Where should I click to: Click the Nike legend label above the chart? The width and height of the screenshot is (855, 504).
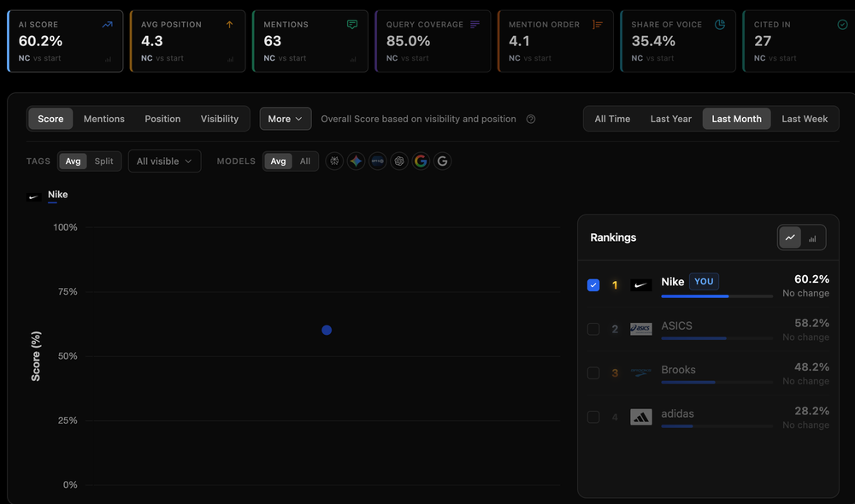click(x=57, y=195)
